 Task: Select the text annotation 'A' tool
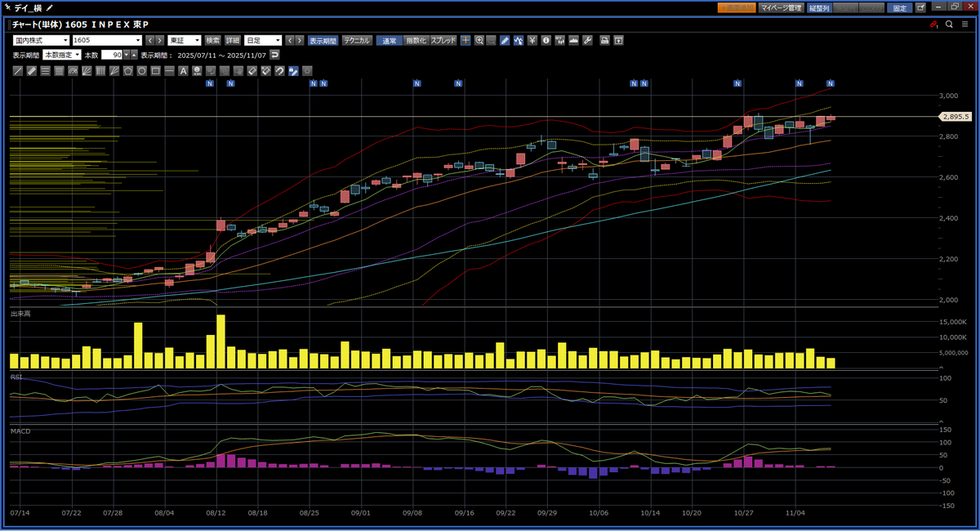[x=183, y=71]
